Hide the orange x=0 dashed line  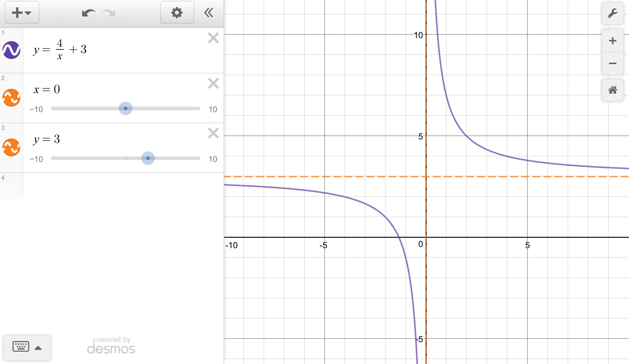pos(11,98)
